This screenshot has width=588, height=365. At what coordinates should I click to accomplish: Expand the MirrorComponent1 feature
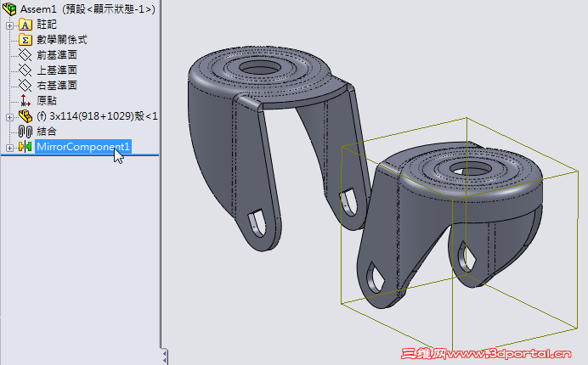(9, 148)
